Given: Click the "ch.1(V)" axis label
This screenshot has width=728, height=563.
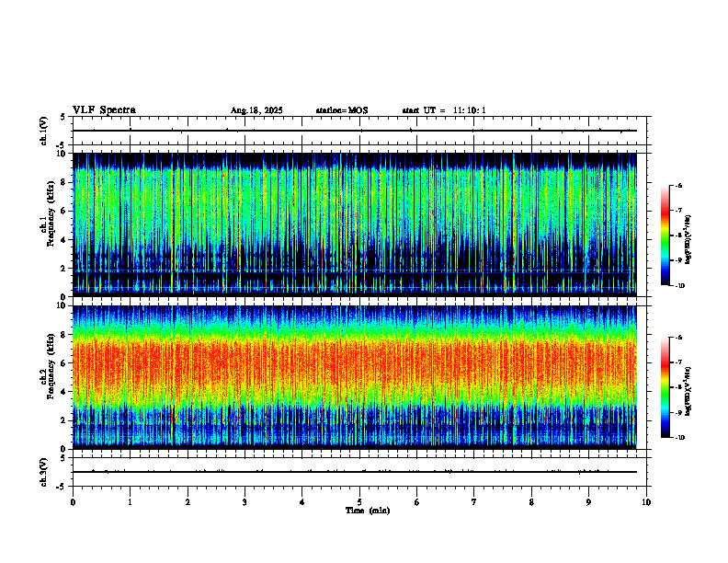Looking at the screenshot, I should tap(44, 131).
